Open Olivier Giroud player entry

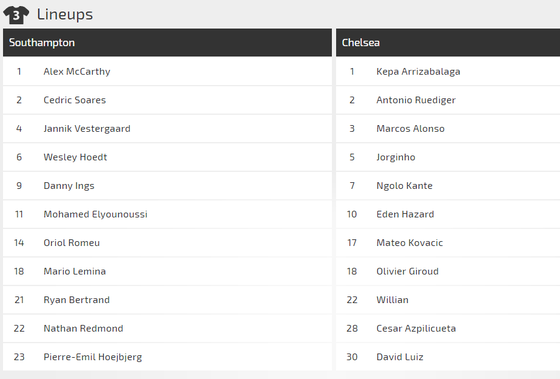pos(408,271)
